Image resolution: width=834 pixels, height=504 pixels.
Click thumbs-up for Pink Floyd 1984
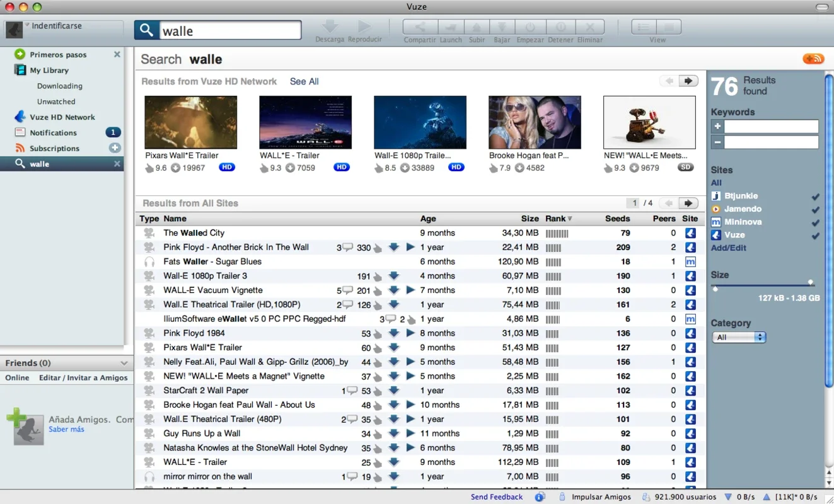pos(378,334)
